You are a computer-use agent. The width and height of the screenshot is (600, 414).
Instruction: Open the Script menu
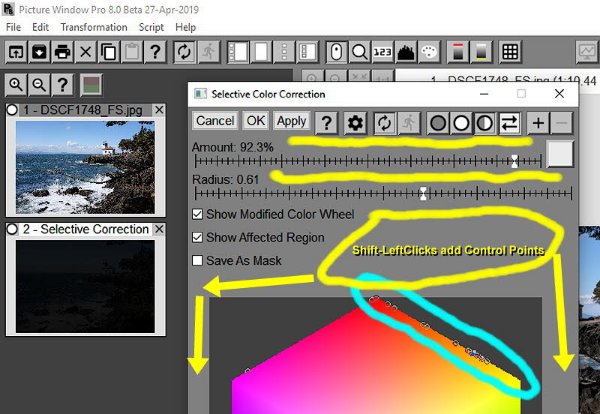tap(151, 27)
